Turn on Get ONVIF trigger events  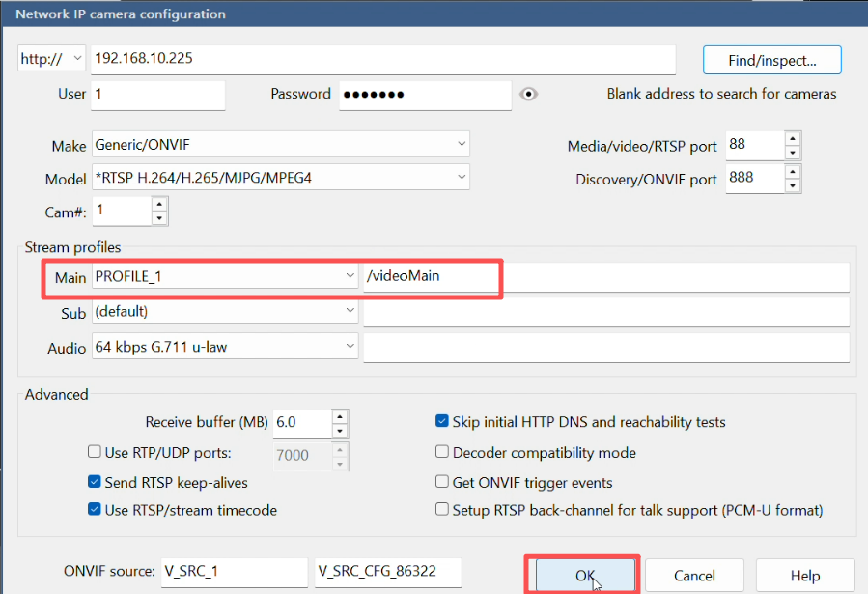pos(442,482)
